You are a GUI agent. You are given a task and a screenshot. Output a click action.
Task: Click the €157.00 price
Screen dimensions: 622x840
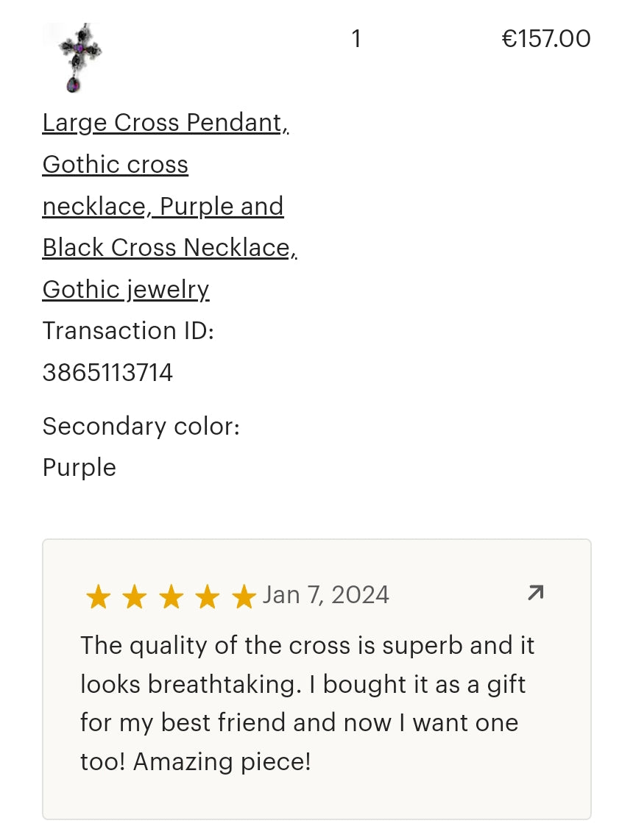(x=545, y=39)
